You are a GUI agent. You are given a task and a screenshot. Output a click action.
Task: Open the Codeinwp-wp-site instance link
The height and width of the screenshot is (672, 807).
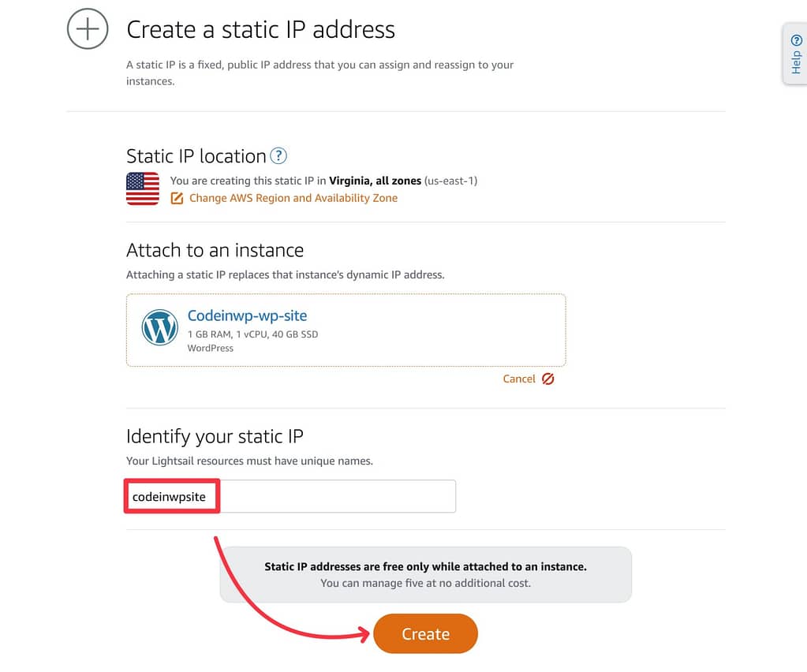pyautogui.click(x=247, y=315)
